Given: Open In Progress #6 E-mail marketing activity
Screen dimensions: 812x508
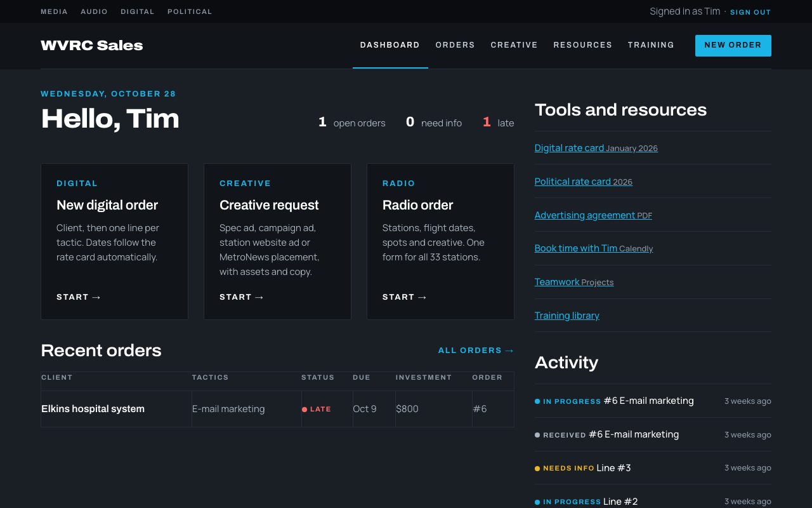Looking at the screenshot, I should pos(653,401).
